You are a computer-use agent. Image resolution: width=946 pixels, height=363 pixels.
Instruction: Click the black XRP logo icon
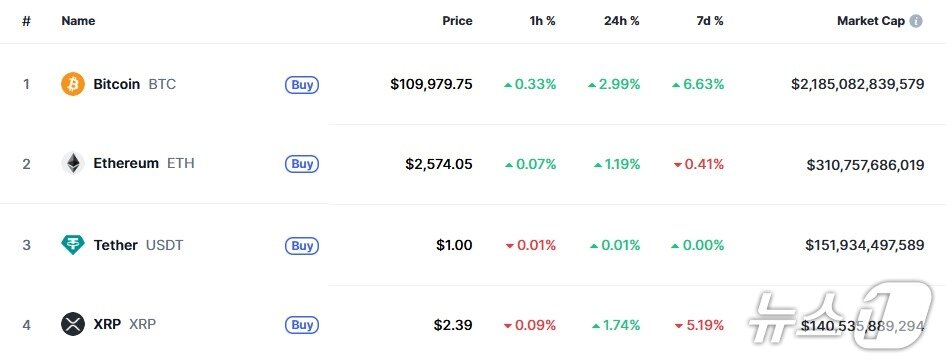pyautogui.click(x=73, y=324)
